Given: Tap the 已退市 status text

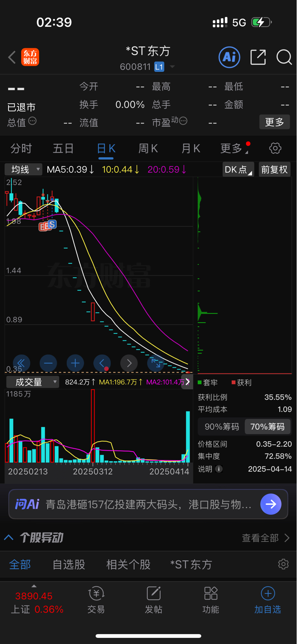Looking at the screenshot, I should [x=22, y=107].
